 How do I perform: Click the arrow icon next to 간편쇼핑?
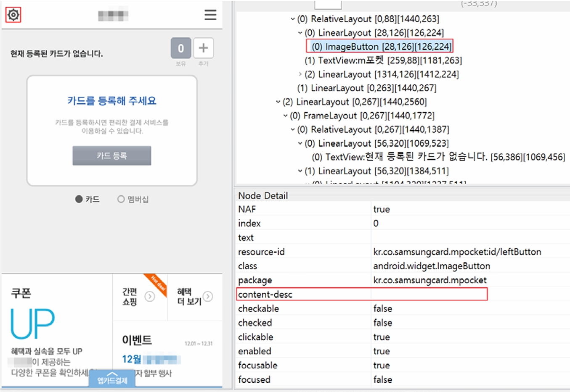(x=150, y=297)
